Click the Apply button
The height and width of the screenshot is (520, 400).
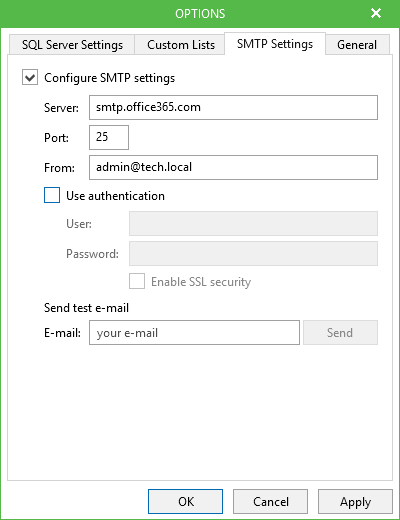(x=355, y=501)
